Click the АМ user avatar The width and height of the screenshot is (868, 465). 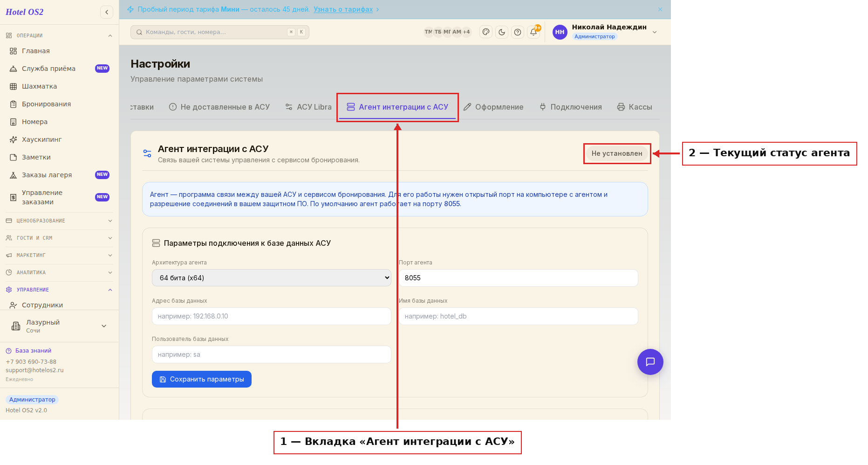pyautogui.click(x=457, y=32)
